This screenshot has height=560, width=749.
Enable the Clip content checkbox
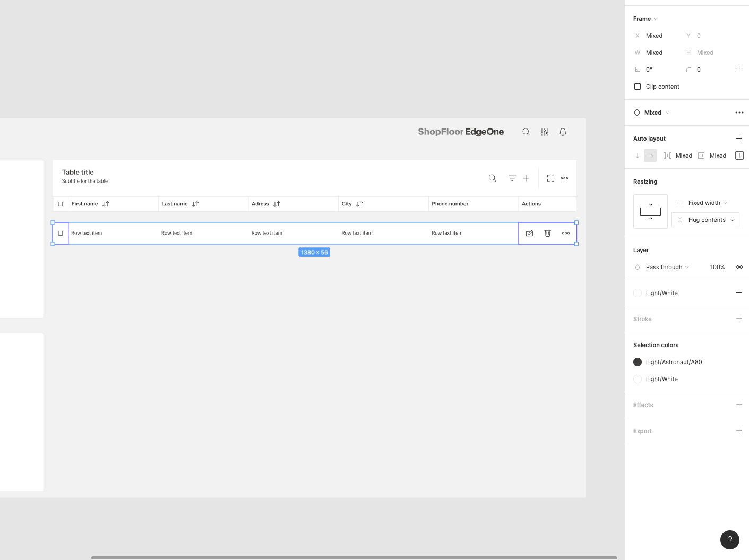[x=638, y=87]
